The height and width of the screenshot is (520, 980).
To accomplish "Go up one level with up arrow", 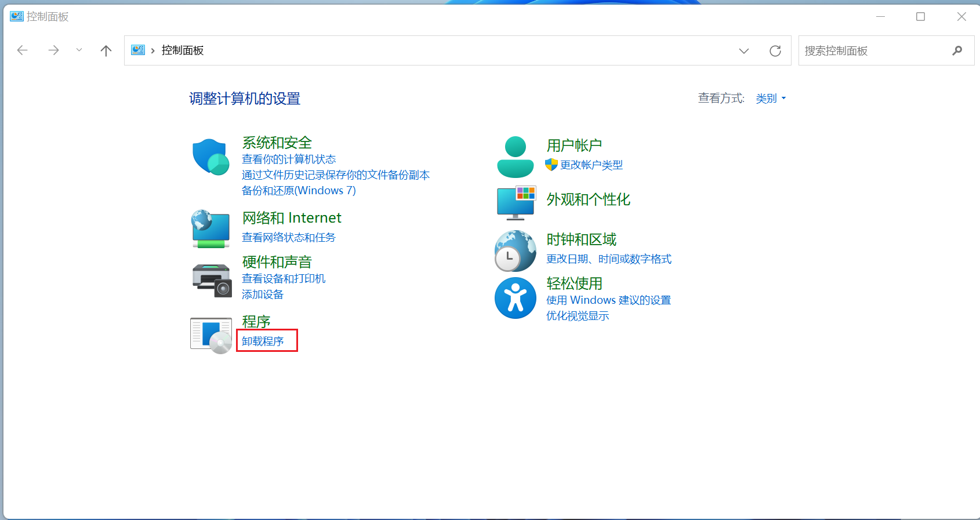I will pos(106,50).
